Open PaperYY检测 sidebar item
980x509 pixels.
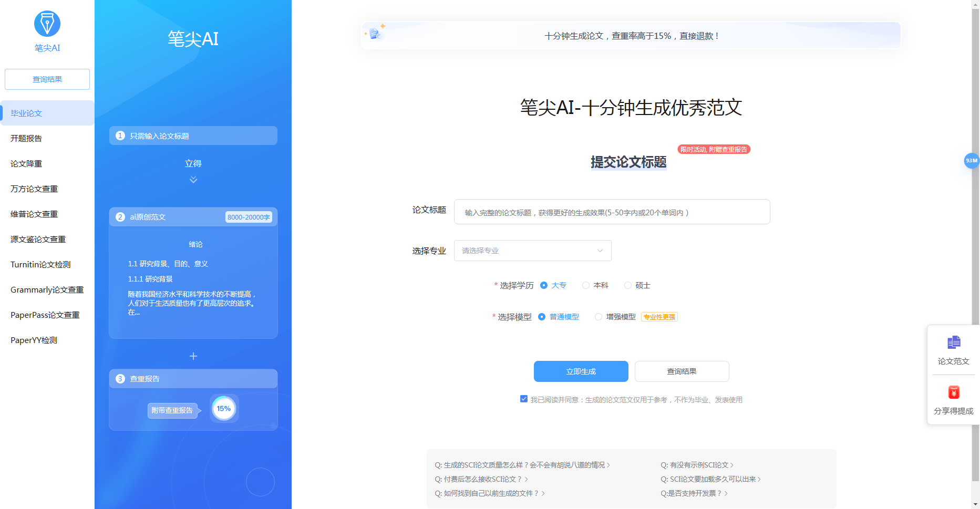[47, 340]
